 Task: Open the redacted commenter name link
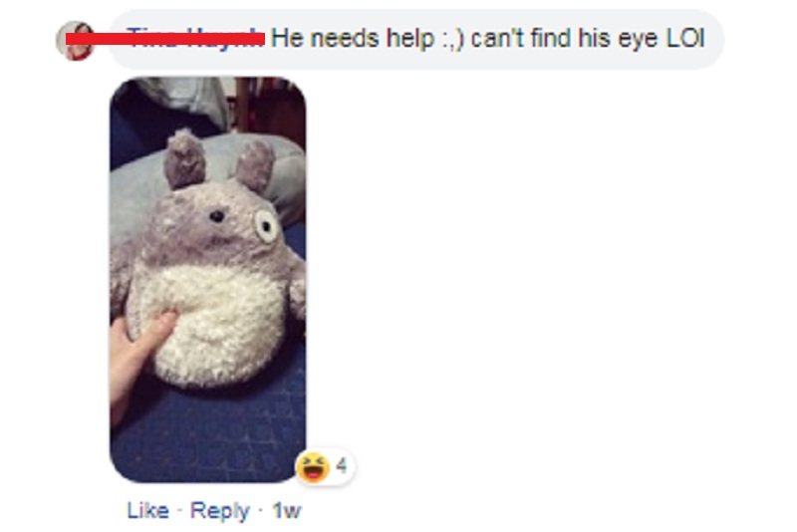click(x=195, y=38)
